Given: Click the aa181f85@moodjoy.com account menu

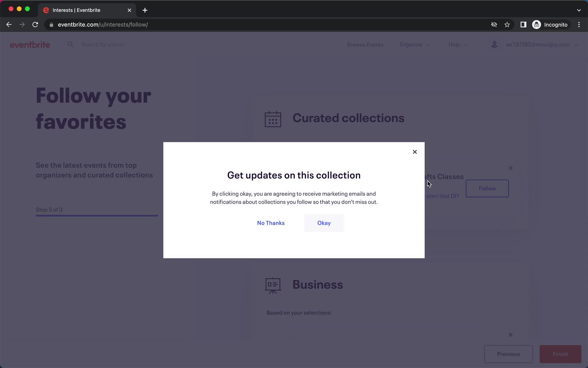Looking at the screenshot, I should coord(538,44).
